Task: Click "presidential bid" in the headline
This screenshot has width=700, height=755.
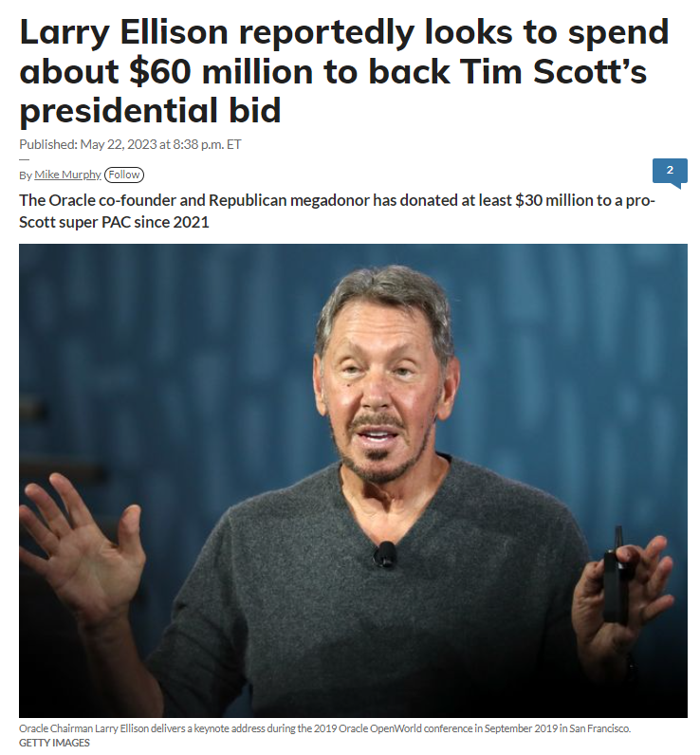Action: tap(150, 111)
